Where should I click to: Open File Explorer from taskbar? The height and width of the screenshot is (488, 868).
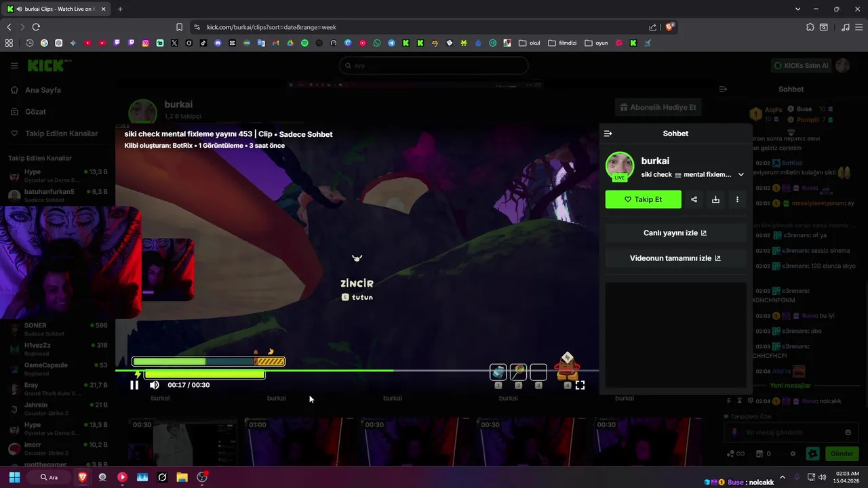click(182, 477)
